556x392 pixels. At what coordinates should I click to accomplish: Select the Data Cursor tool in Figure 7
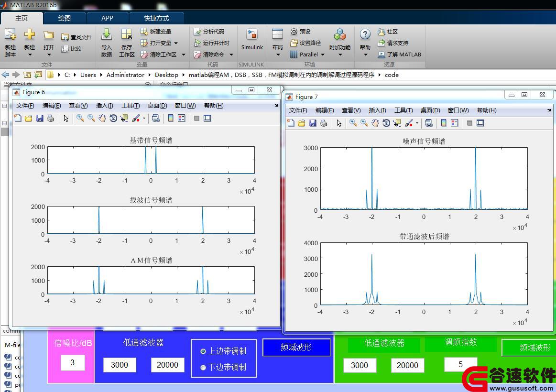click(x=397, y=123)
